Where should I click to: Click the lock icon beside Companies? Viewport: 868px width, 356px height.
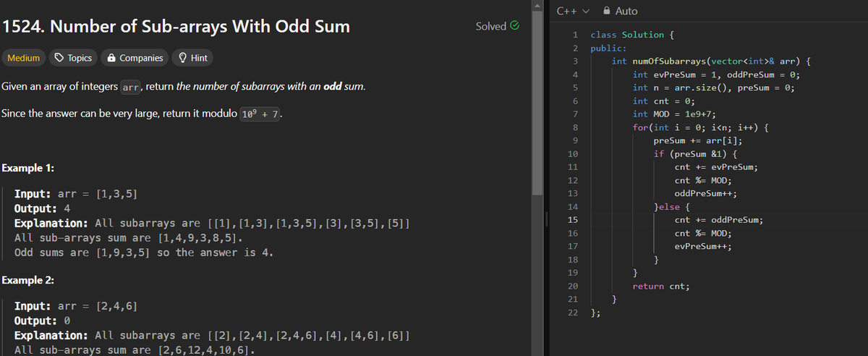[111, 58]
